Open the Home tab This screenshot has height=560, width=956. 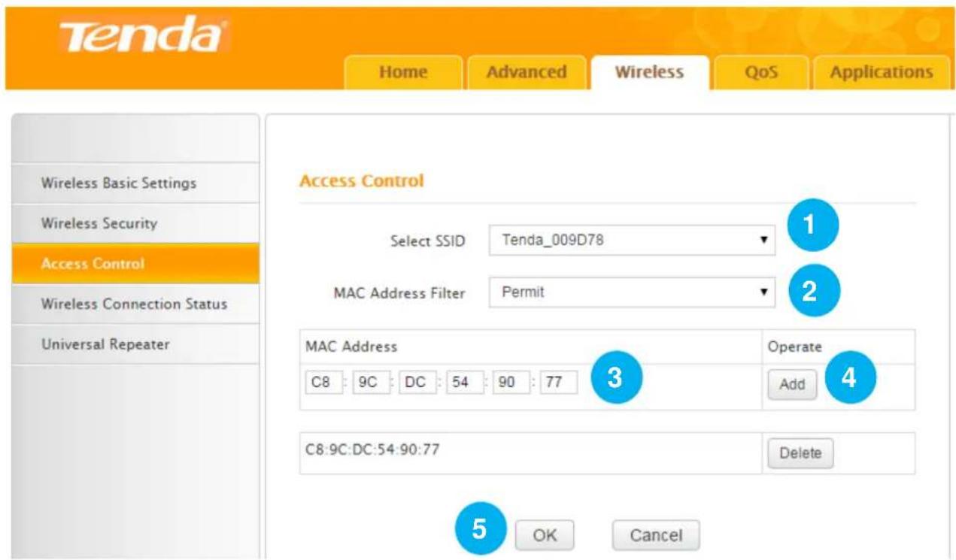click(404, 72)
